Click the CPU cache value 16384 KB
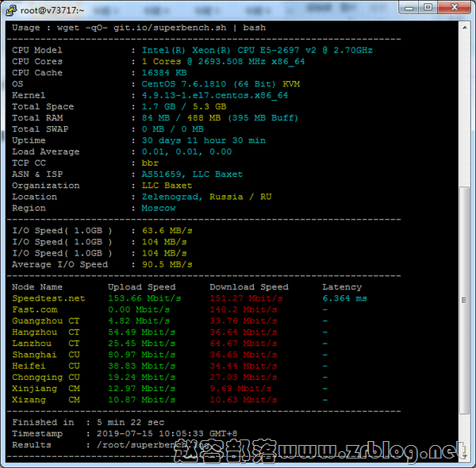The width and height of the screenshot is (476, 468). click(164, 72)
